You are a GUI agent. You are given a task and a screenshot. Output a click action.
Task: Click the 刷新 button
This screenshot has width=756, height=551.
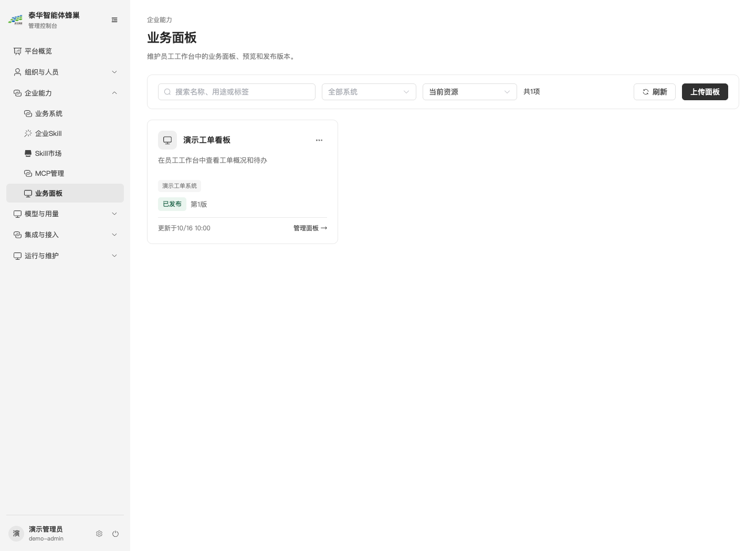point(655,92)
